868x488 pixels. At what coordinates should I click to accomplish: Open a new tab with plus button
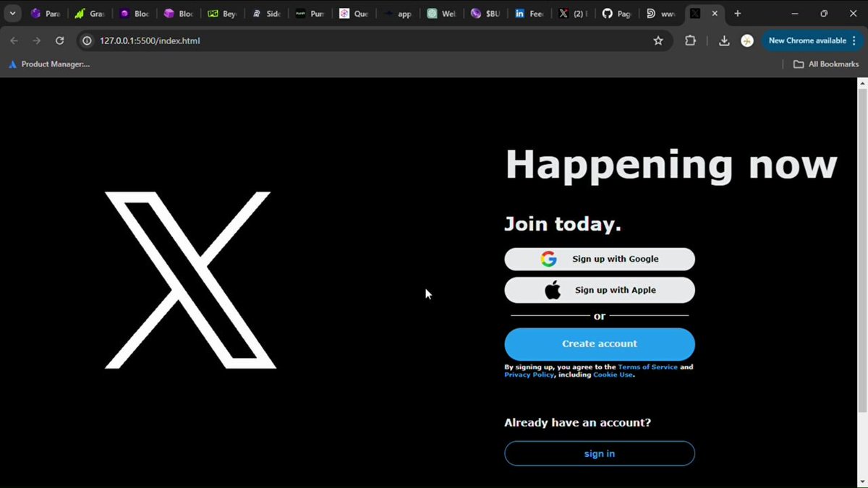click(737, 13)
